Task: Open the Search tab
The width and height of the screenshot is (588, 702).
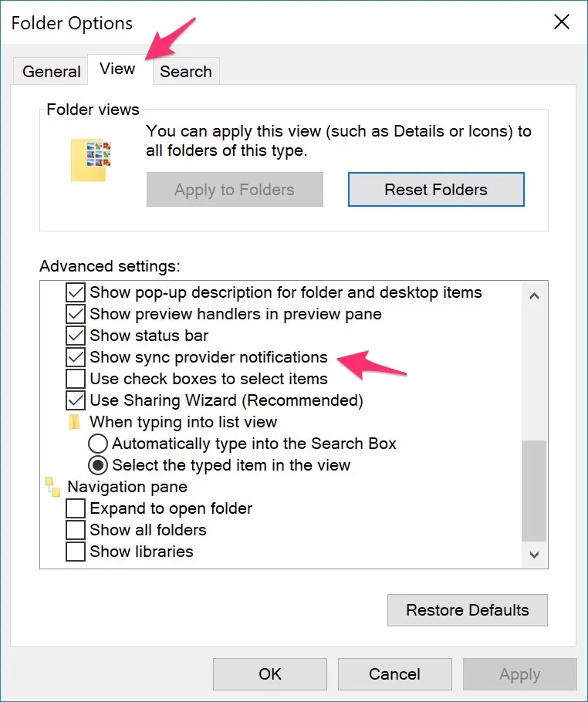Action: coord(186,72)
